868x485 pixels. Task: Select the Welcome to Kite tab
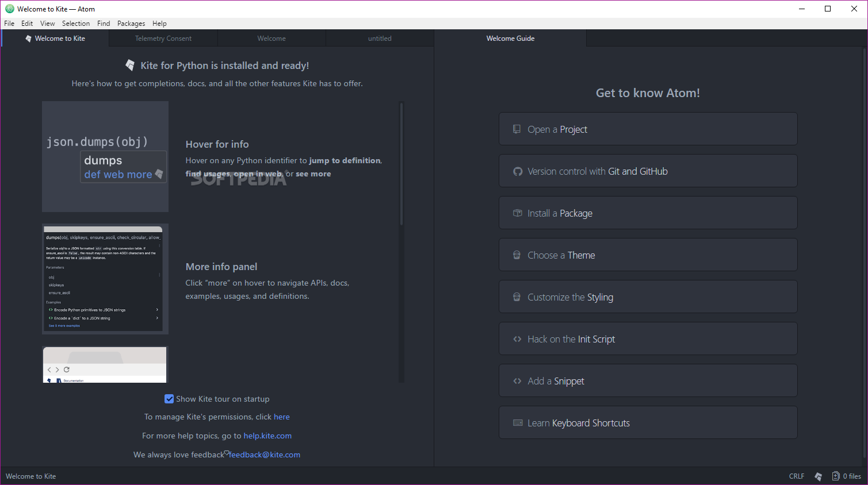[55, 39]
